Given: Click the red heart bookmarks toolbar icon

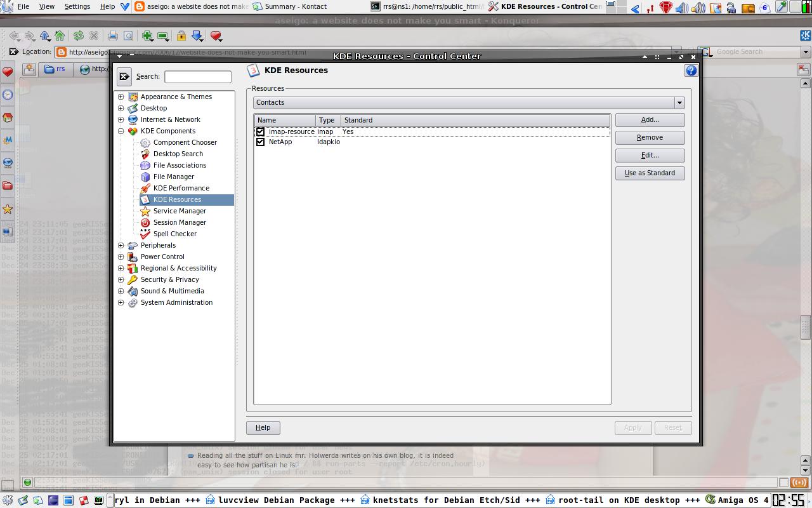Looking at the screenshot, I should [x=216, y=36].
